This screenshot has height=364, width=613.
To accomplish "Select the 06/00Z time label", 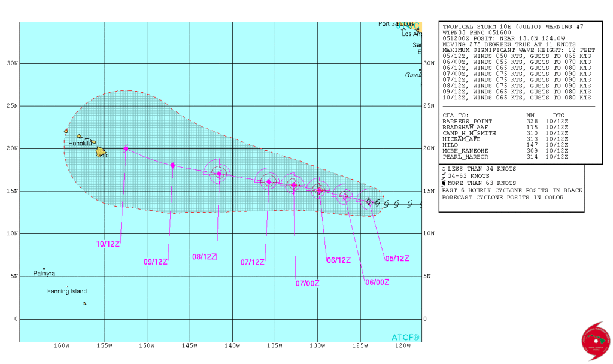I will [x=377, y=282].
